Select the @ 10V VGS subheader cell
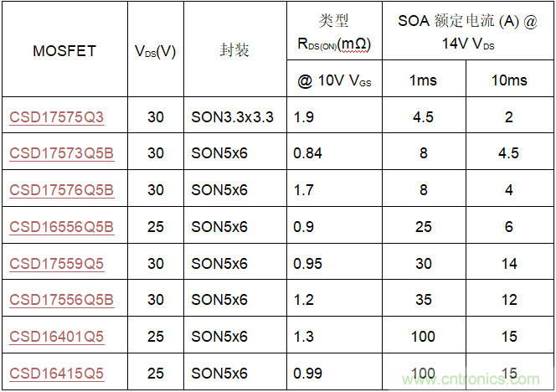The width and height of the screenshot is (556, 392). (x=332, y=80)
